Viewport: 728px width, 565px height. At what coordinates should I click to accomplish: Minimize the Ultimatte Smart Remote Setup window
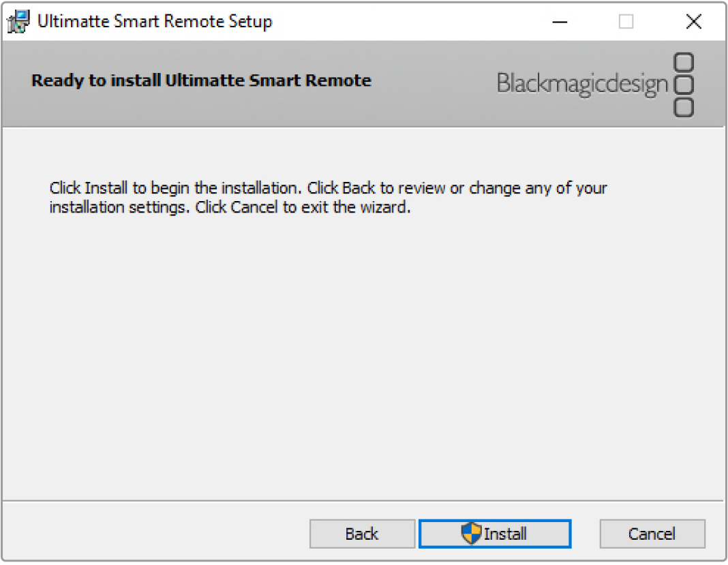click(560, 22)
